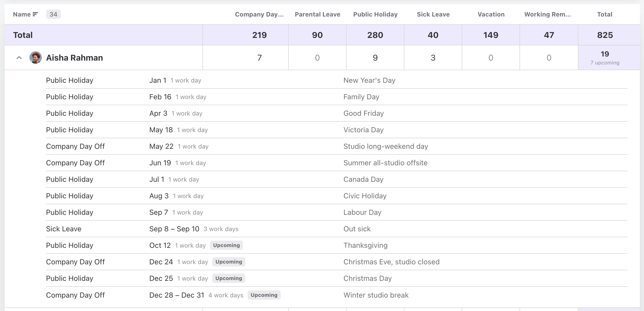Select the Canada Day entry

(337, 179)
